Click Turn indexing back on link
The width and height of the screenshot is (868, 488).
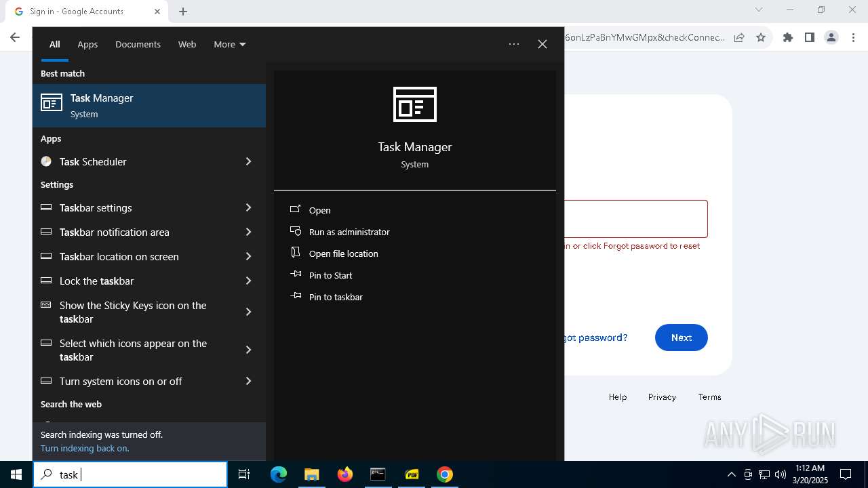point(85,448)
